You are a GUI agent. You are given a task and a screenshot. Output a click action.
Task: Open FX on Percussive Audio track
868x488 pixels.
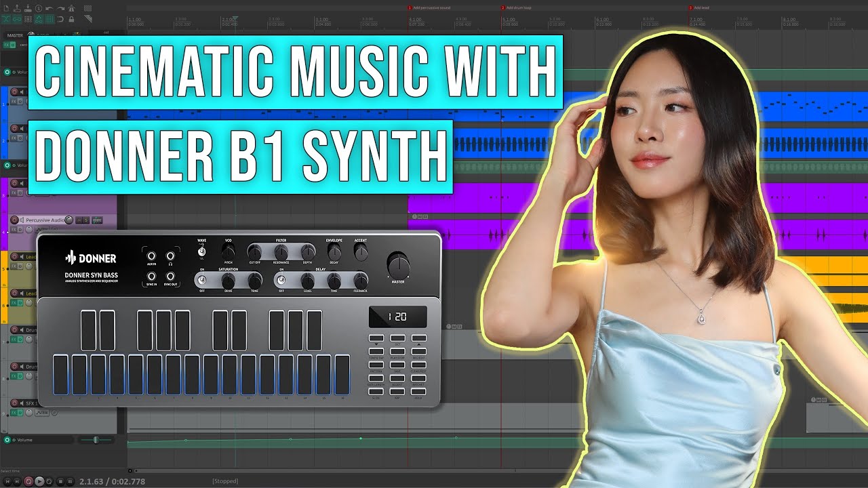pyautogui.click(x=14, y=230)
